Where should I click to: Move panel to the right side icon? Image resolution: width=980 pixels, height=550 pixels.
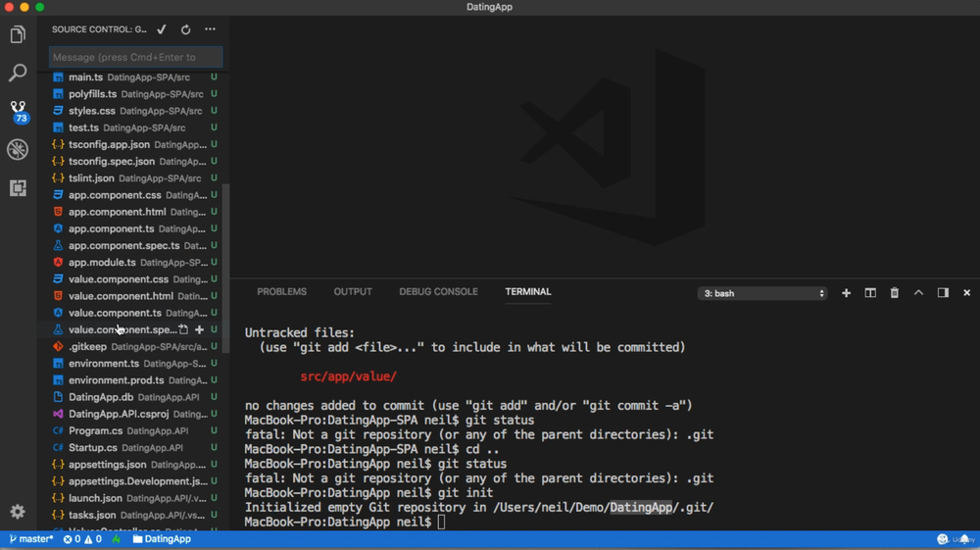[943, 293]
